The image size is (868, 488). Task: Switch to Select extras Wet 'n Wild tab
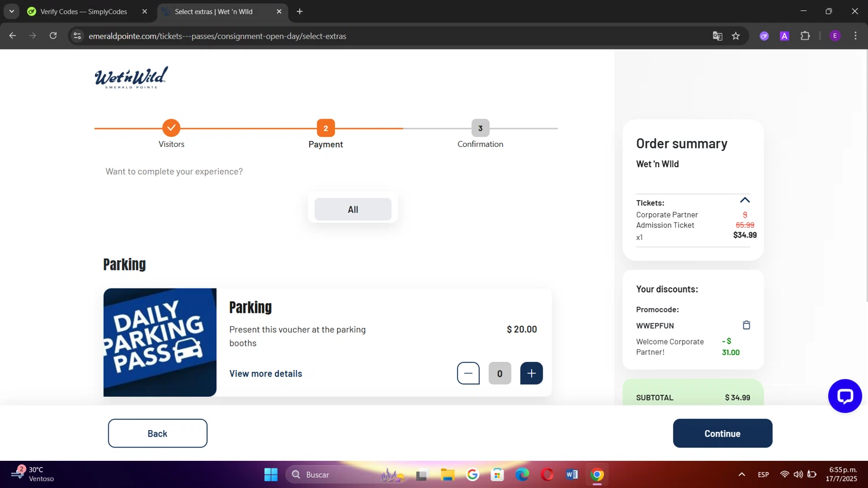pos(214,12)
